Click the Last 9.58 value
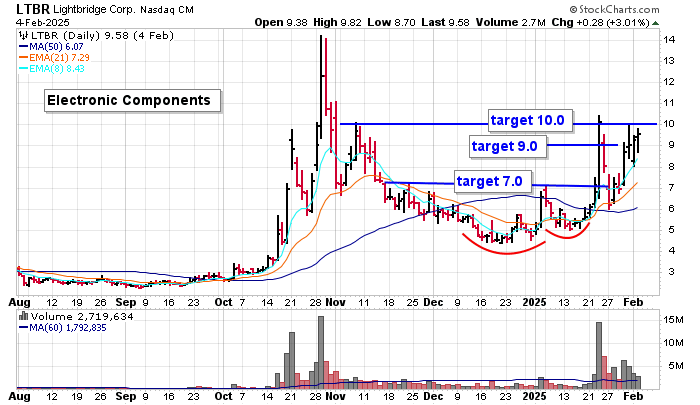Screen dimensions: 700x405 pyautogui.click(x=445, y=22)
